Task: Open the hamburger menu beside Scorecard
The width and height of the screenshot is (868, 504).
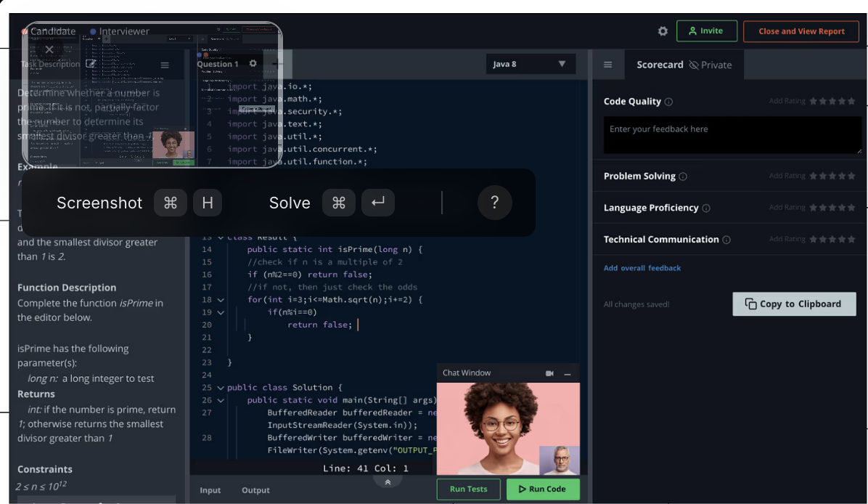Action: pos(608,65)
